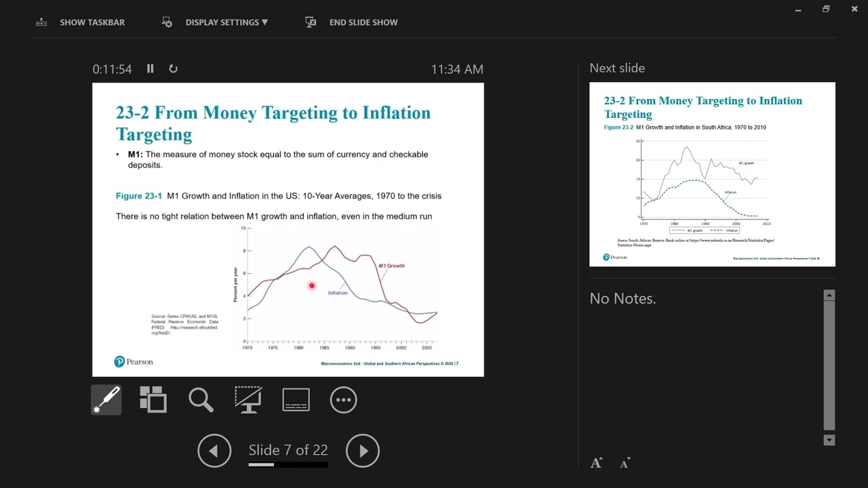Click the notes scrollbar down arrow
This screenshot has height=488, width=868.
(x=829, y=440)
